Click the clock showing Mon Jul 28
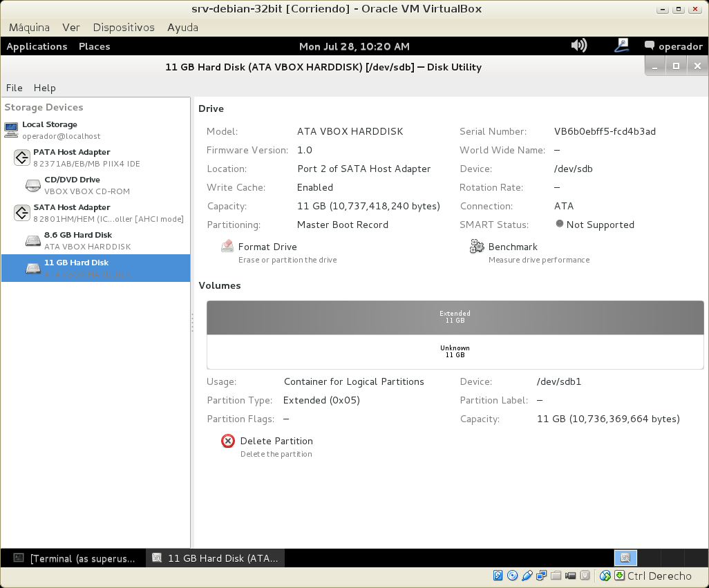This screenshot has height=588, width=709. (354, 46)
